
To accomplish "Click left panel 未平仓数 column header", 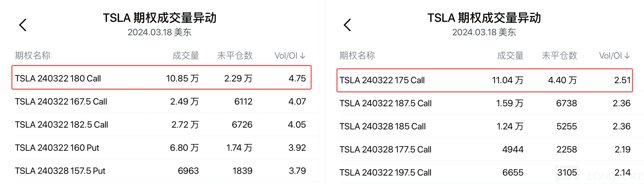I will coord(235,56).
